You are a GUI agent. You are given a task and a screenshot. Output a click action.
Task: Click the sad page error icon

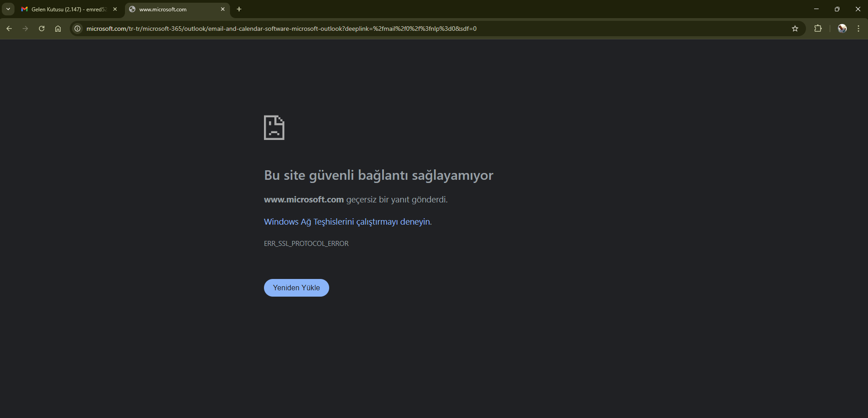click(x=274, y=128)
